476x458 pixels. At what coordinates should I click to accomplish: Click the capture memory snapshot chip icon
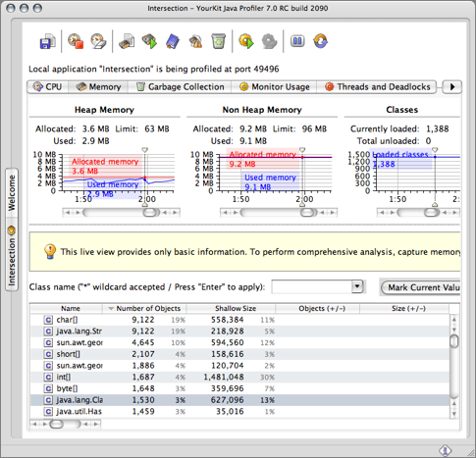pyautogui.click(x=127, y=41)
